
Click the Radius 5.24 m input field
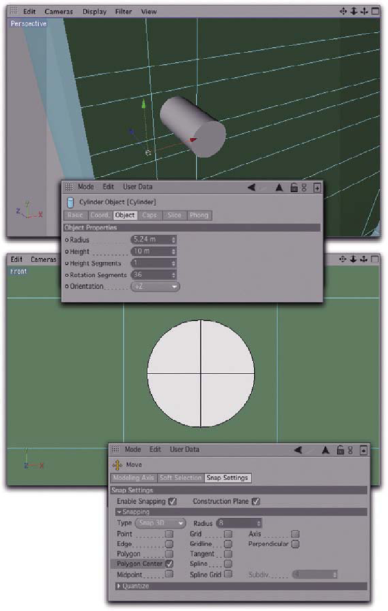pos(153,239)
